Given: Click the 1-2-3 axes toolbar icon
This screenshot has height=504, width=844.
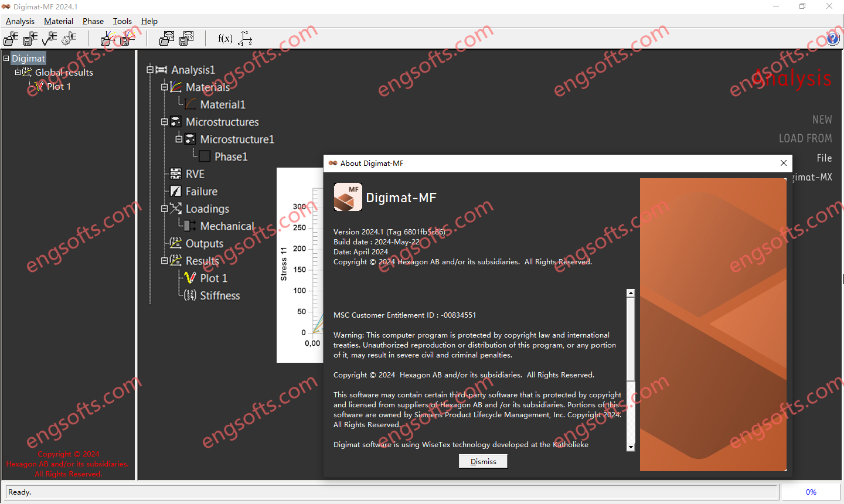Looking at the screenshot, I should 245,39.
